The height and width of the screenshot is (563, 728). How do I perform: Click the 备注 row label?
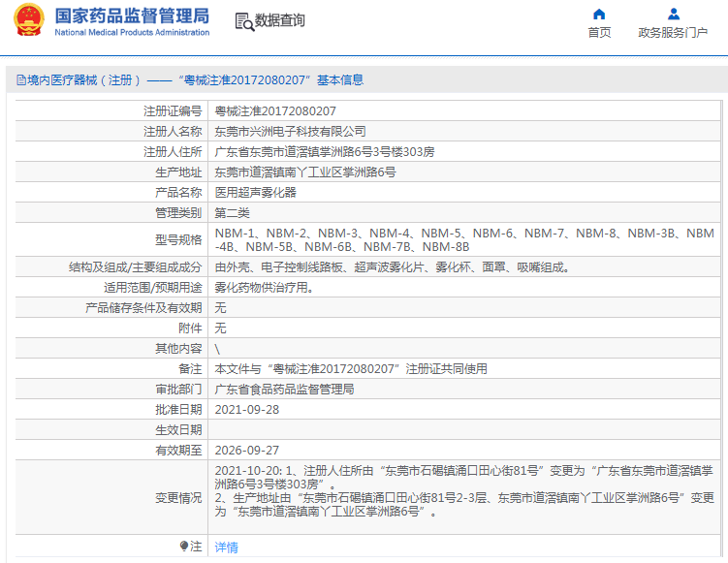click(x=190, y=369)
